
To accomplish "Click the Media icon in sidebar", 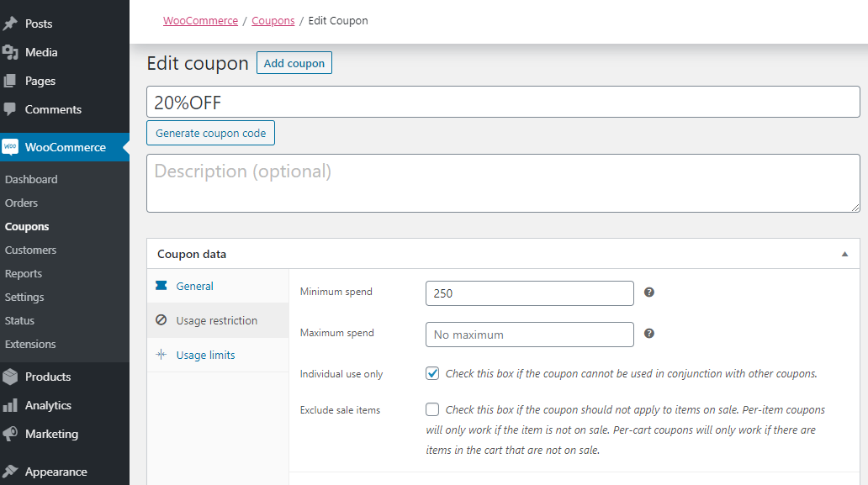I will coord(10,52).
